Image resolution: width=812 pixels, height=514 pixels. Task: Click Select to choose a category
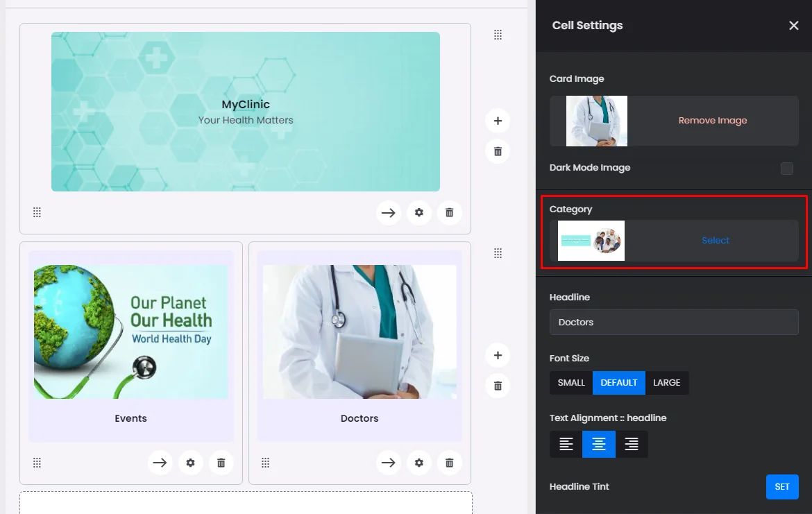point(715,241)
